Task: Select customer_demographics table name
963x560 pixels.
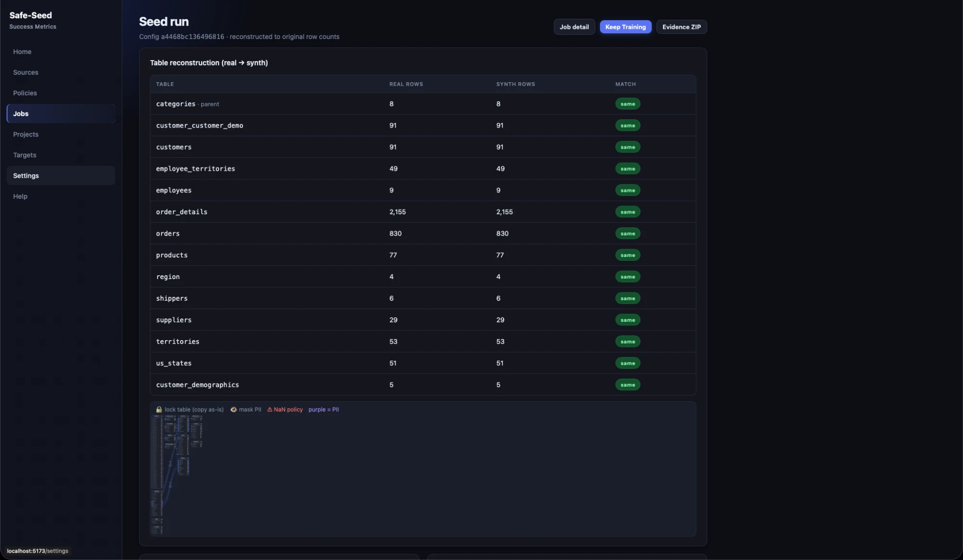Action: coord(197,385)
